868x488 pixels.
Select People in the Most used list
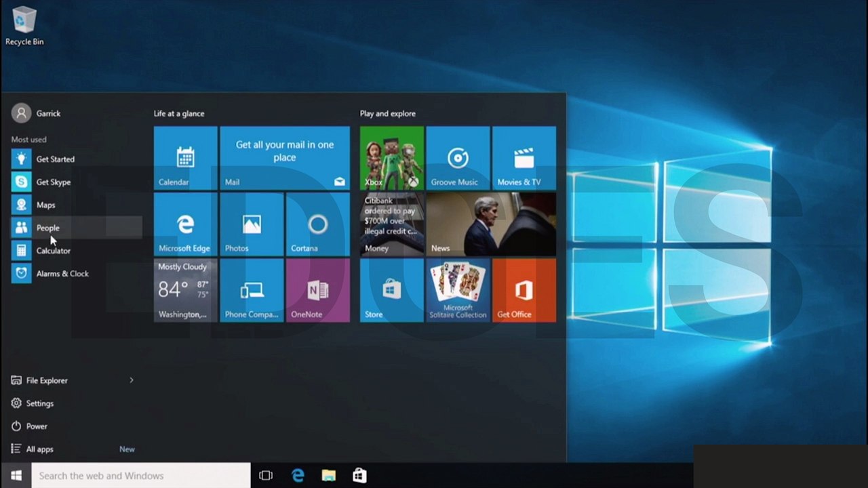pyautogui.click(x=77, y=228)
